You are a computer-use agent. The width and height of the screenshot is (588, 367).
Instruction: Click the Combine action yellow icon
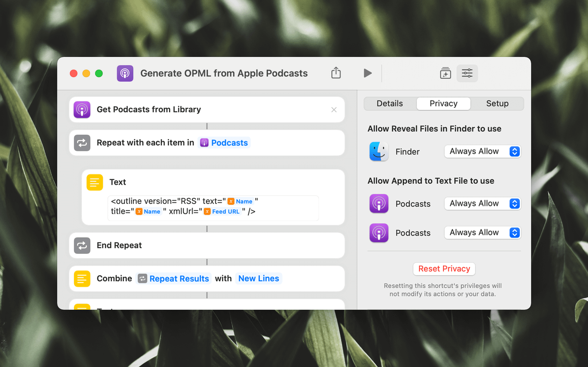pyautogui.click(x=82, y=279)
